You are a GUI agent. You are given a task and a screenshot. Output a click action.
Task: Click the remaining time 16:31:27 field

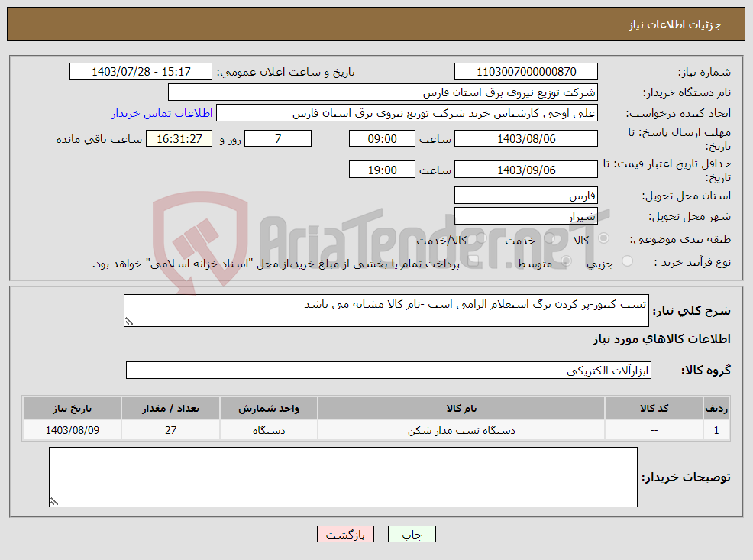(179, 139)
